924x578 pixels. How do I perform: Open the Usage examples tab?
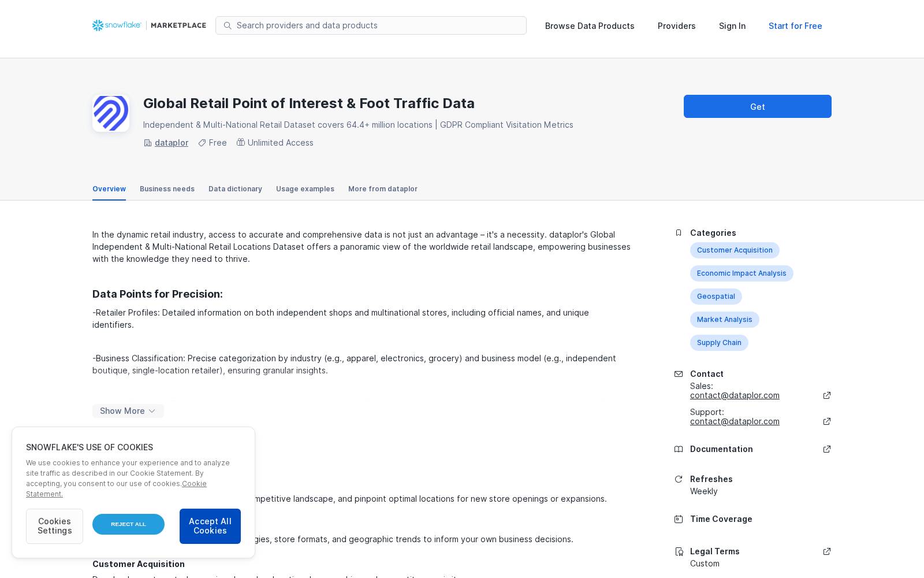(x=305, y=189)
